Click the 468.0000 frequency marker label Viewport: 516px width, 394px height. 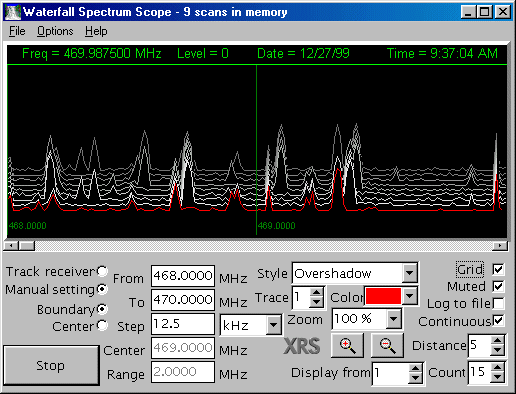tap(28, 226)
